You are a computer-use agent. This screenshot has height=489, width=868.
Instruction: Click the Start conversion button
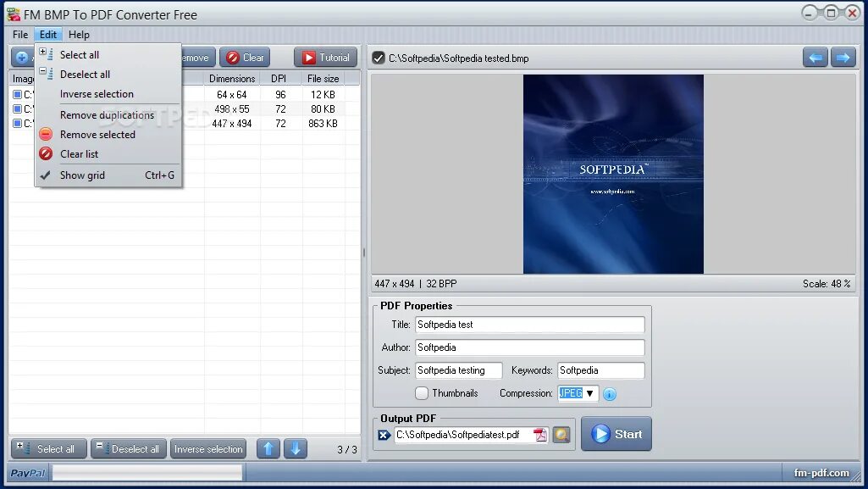click(616, 434)
